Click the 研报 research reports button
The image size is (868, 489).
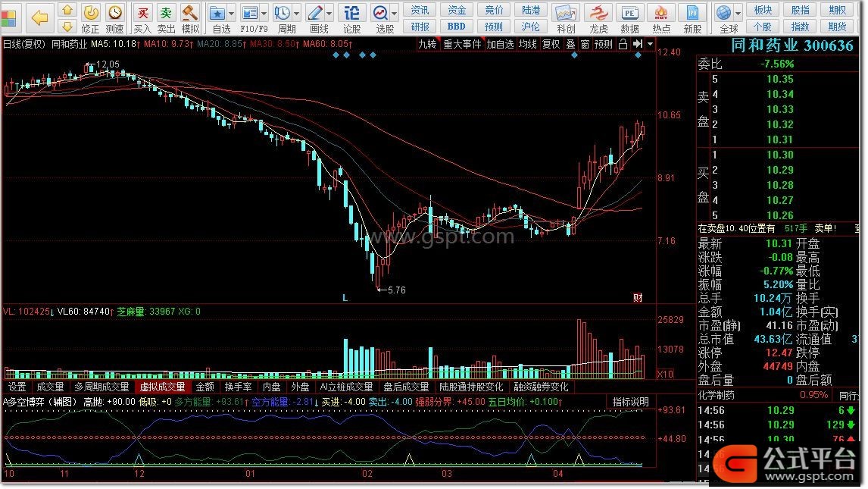(420, 27)
